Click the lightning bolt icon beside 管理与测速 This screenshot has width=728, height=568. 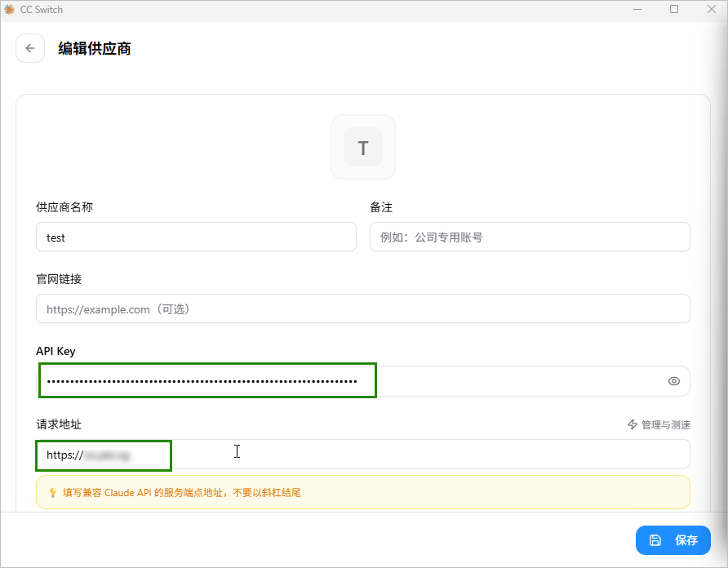click(x=632, y=424)
